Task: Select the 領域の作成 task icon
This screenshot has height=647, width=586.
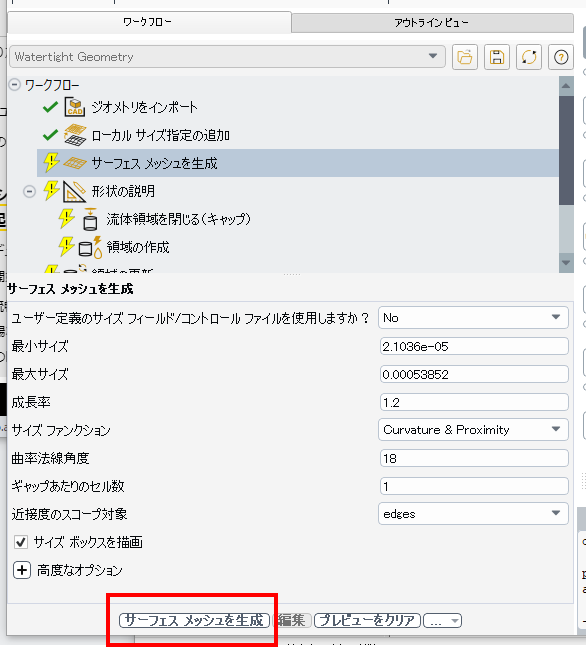Action: coord(90,247)
